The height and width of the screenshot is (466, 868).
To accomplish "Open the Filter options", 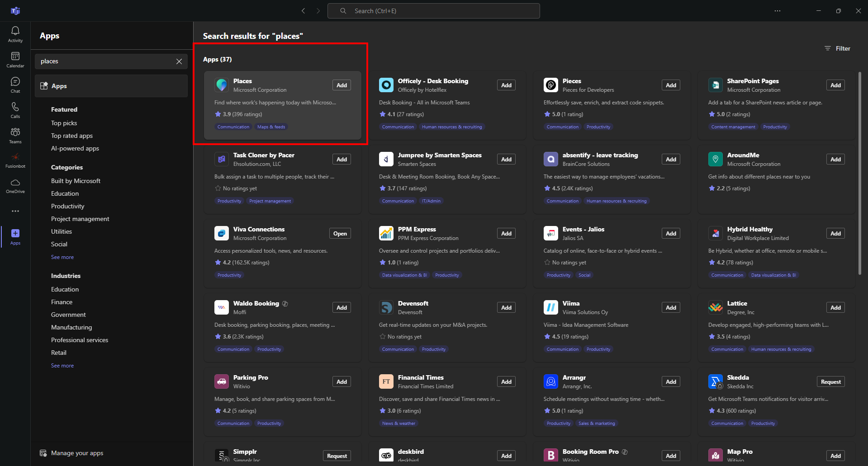I will click(837, 48).
